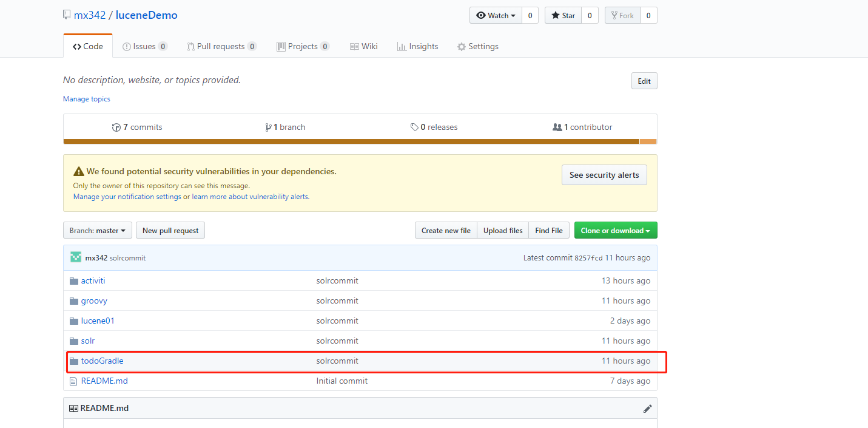Click solrcommit message in activiti row
Viewport: 868px width, 428px height.
(337, 280)
